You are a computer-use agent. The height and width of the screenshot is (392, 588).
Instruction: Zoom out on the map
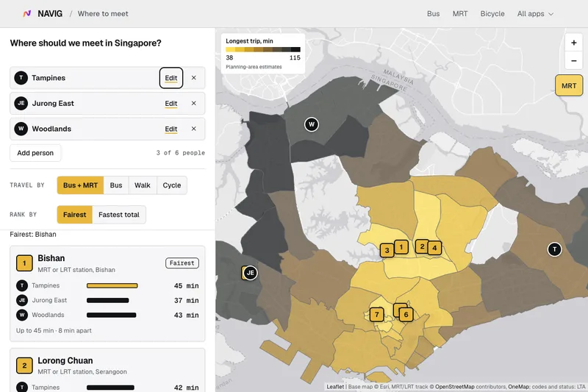tap(574, 60)
